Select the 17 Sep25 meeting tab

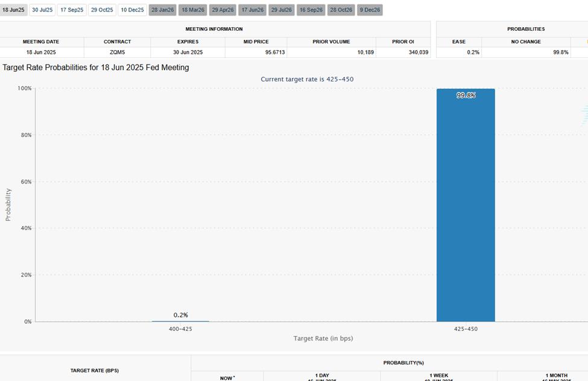(x=71, y=10)
